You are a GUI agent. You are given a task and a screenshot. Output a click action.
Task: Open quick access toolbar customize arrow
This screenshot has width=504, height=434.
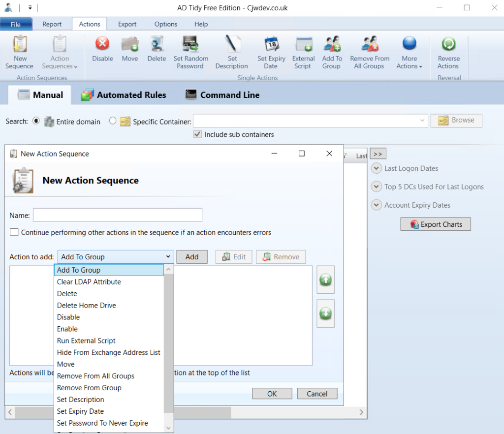pyautogui.click(x=30, y=7)
